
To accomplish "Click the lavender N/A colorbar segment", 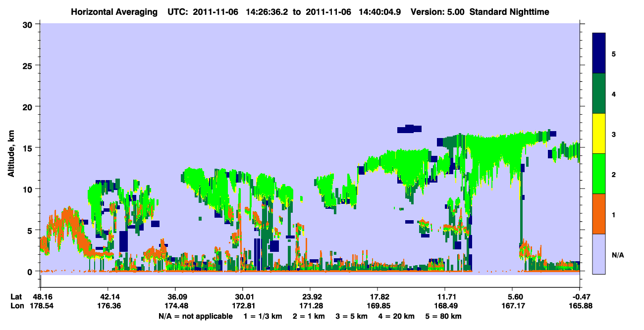I will pyautogui.click(x=599, y=254).
